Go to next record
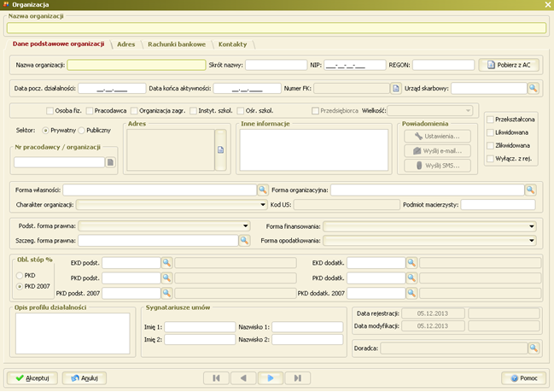554x392 pixels. [x=271, y=378]
